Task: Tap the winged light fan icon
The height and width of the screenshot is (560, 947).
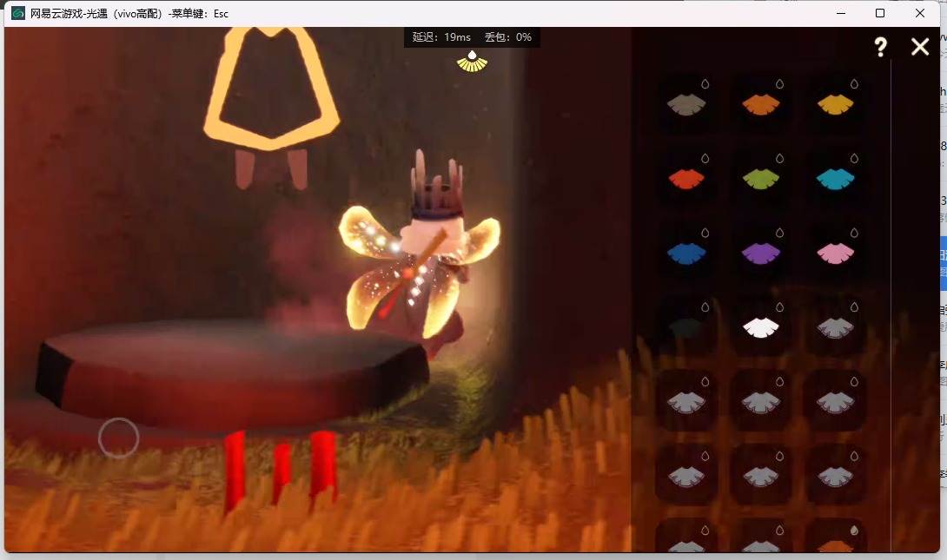Action: coord(472,62)
